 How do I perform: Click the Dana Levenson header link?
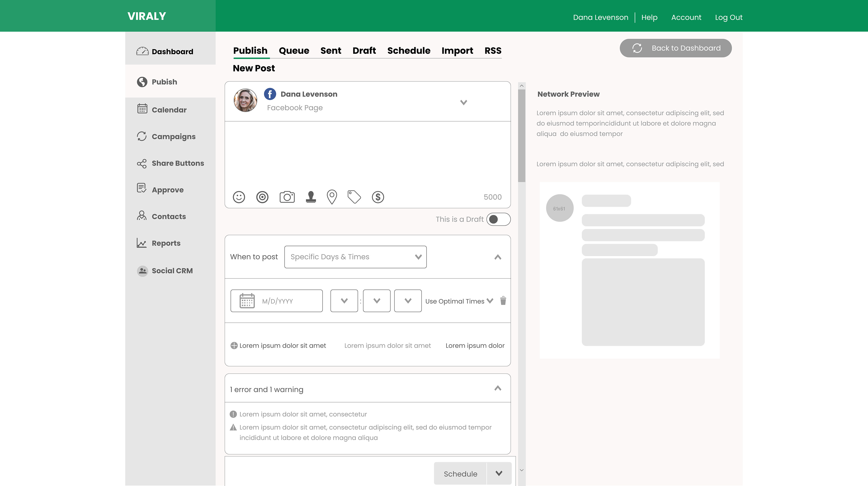click(600, 17)
